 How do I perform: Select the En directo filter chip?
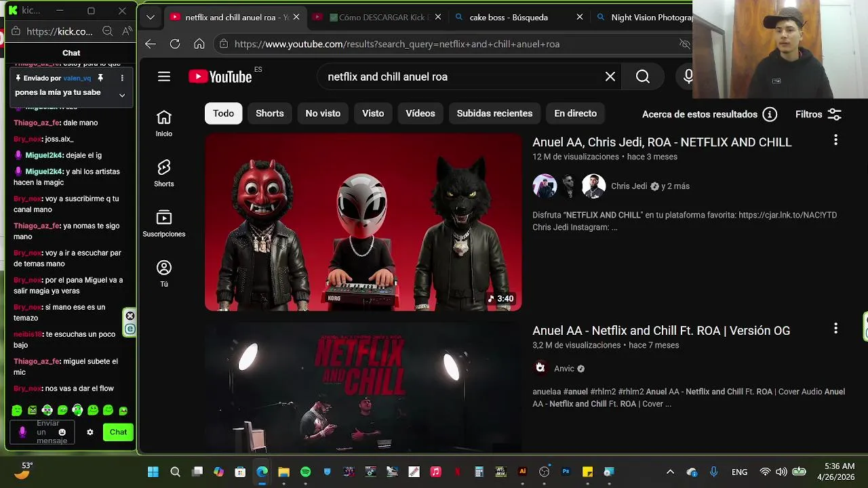point(575,113)
